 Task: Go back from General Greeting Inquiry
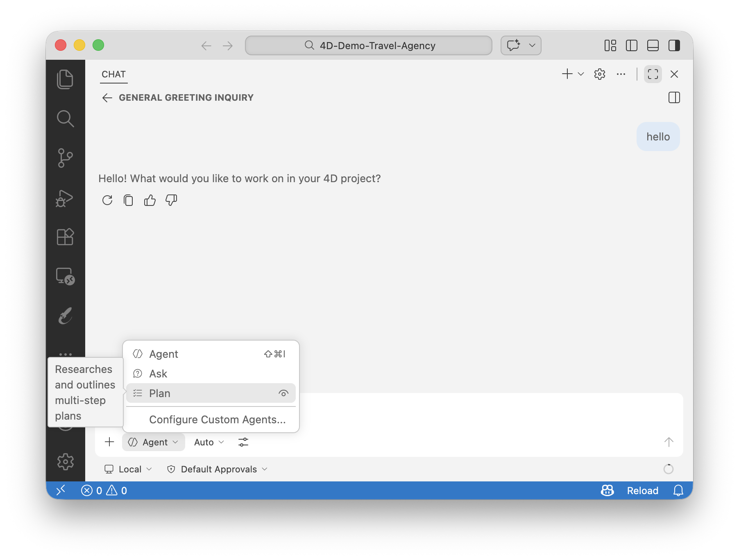pyautogui.click(x=107, y=97)
